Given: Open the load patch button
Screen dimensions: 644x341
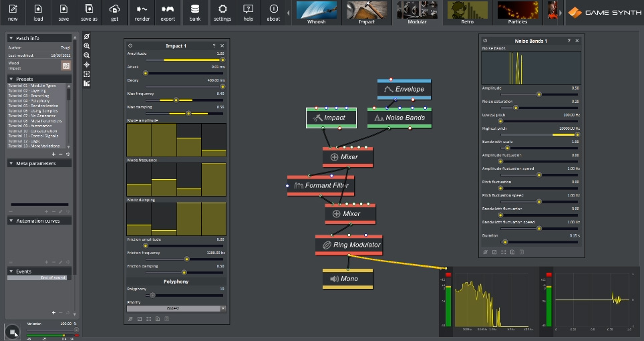Looking at the screenshot, I should 38,12.
